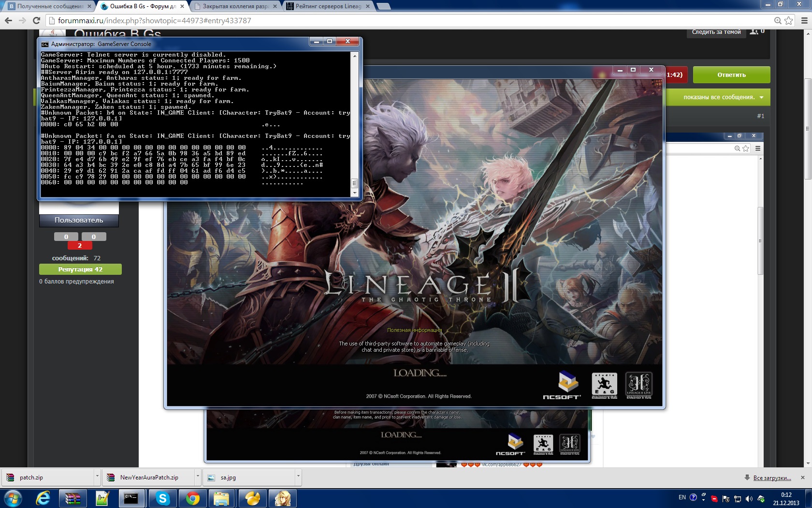Expand patch.zip download options arrow
The width and height of the screenshot is (812, 508).
coord(97,478)
